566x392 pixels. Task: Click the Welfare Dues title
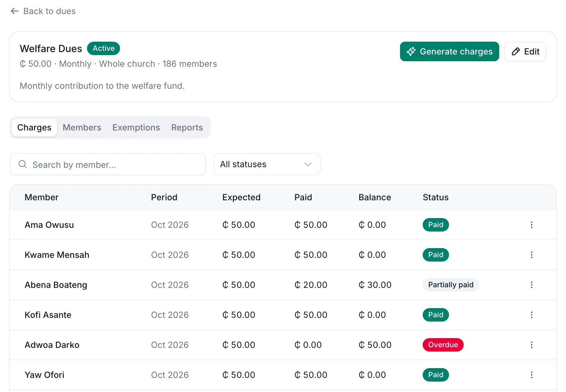click(51, 49)
